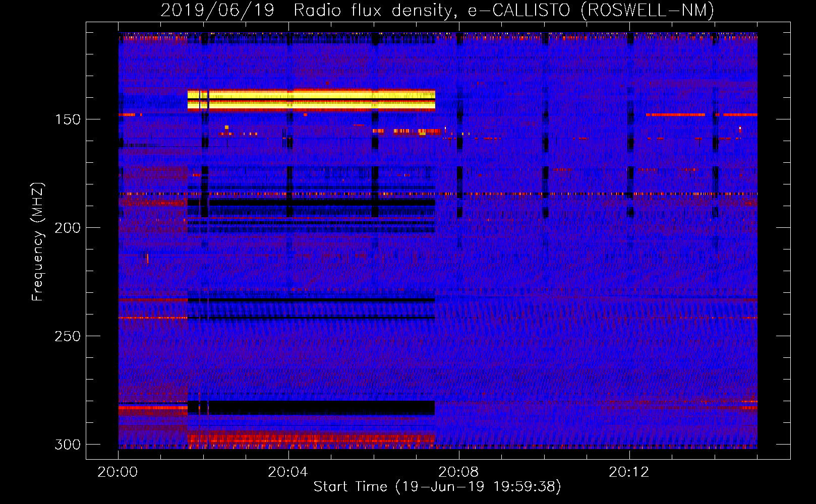Viewport: 816px width, 504px height.
Task: Click the bright yellow band near 140 MHz
Action: click(311, 95)
